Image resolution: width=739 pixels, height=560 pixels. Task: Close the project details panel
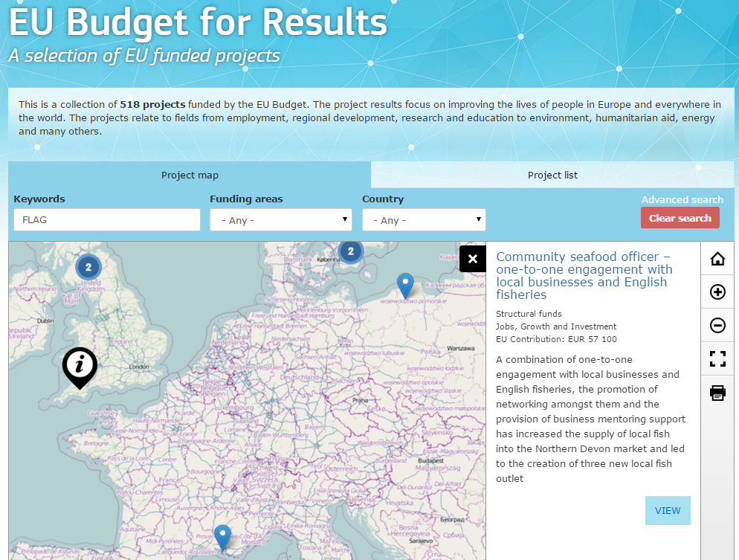coord(473,259)
